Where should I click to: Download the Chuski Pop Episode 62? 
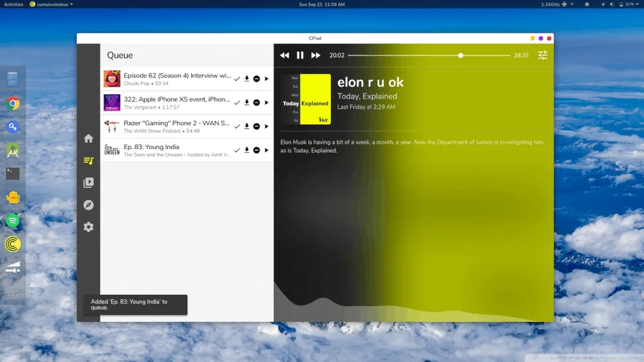[247, 79]
